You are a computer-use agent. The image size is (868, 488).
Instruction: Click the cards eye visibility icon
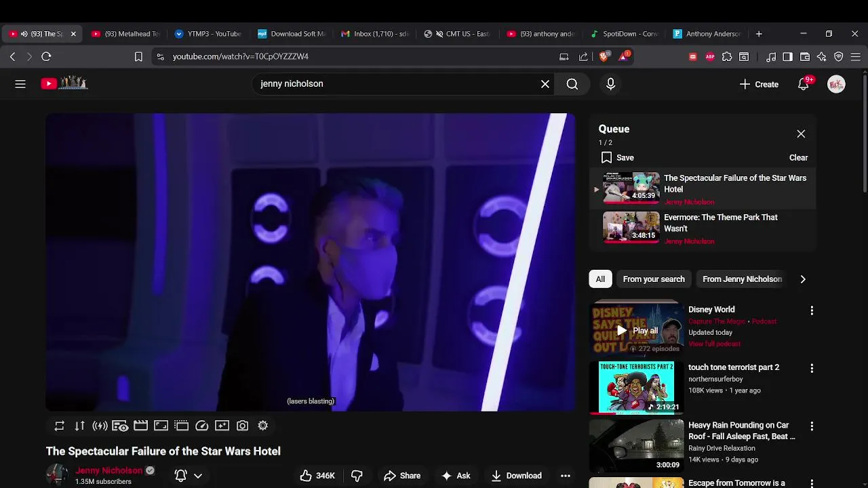pyautogui.click(x=120, y=426)
